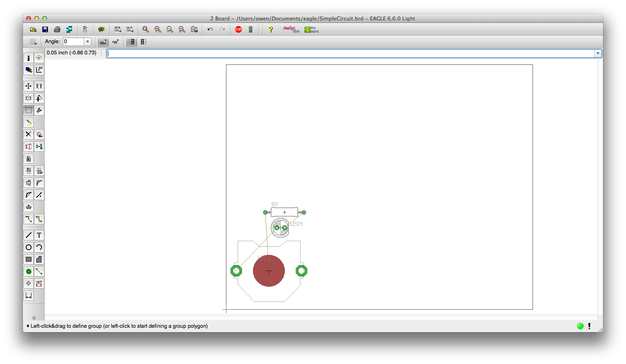The width and height of the screenshot is (626, 364).
Task: Expand the tool palette chevron at bottom
Action: pos(34,318)
